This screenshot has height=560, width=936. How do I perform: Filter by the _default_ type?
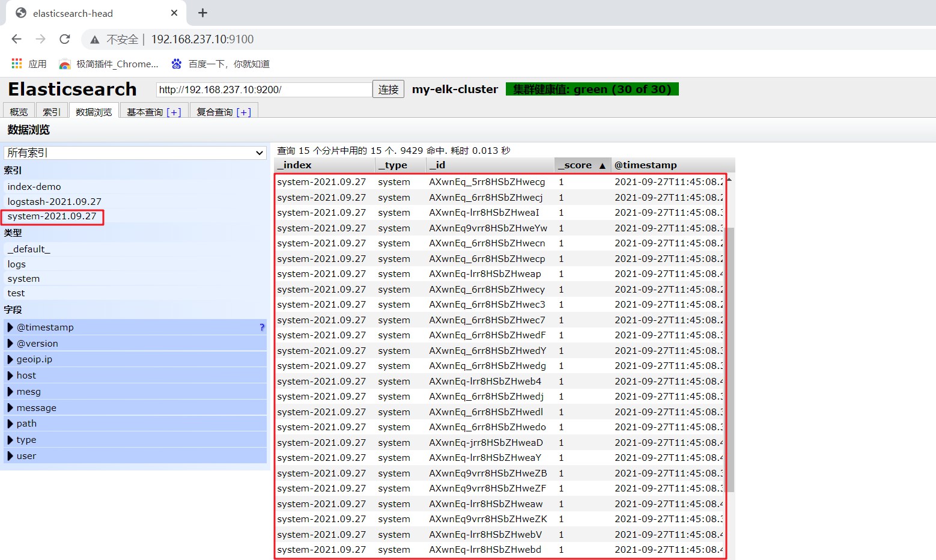coord(29,249)
